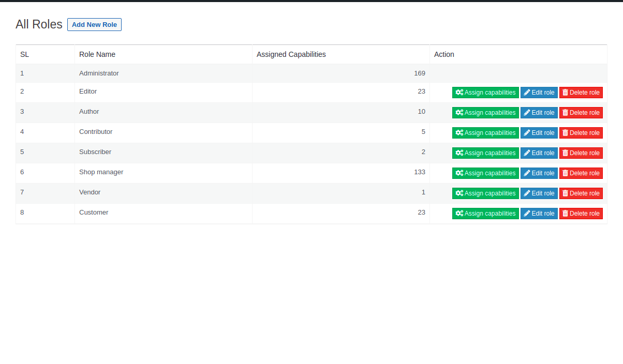This screenshot has width=623, height=364.
Task: Select the Editor role name cell
Action: click(x=164, y=93)
